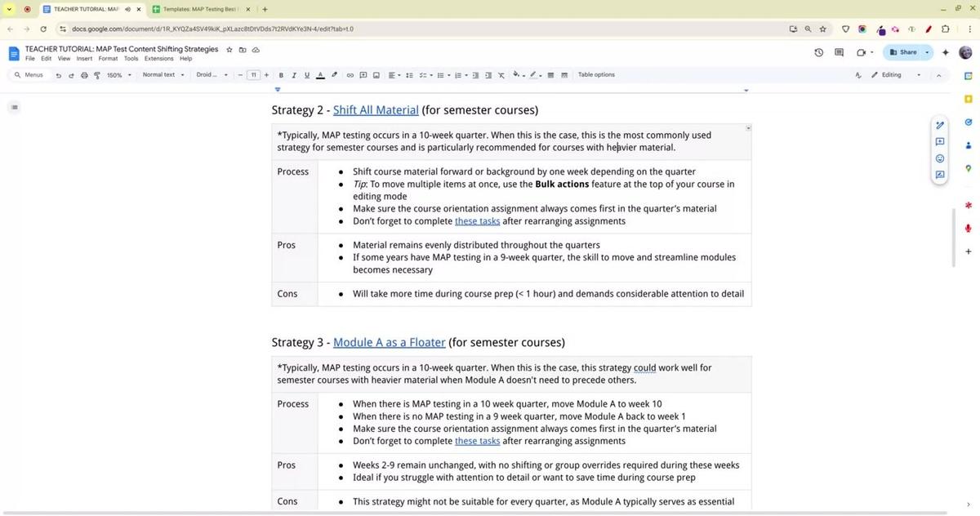
Task: Decrease the font size with minus
Action: (241, 75)
